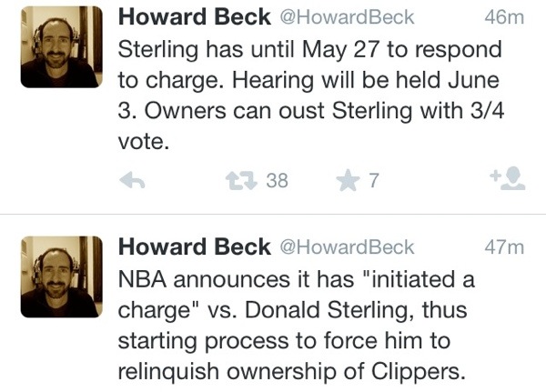Viewport: 546px width, 392px height.
Task: Tap the 47m timestamp
Action: 504,247
